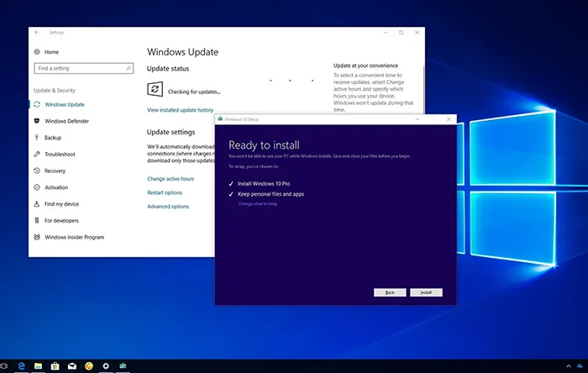Go to For developers settings
Viewport: 588px width, 373px height.
(60, 221)
